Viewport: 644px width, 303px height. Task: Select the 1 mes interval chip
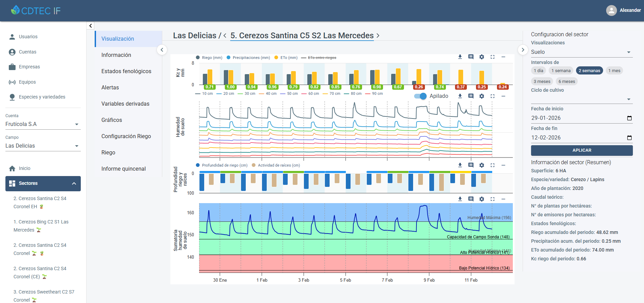[614, 71]
